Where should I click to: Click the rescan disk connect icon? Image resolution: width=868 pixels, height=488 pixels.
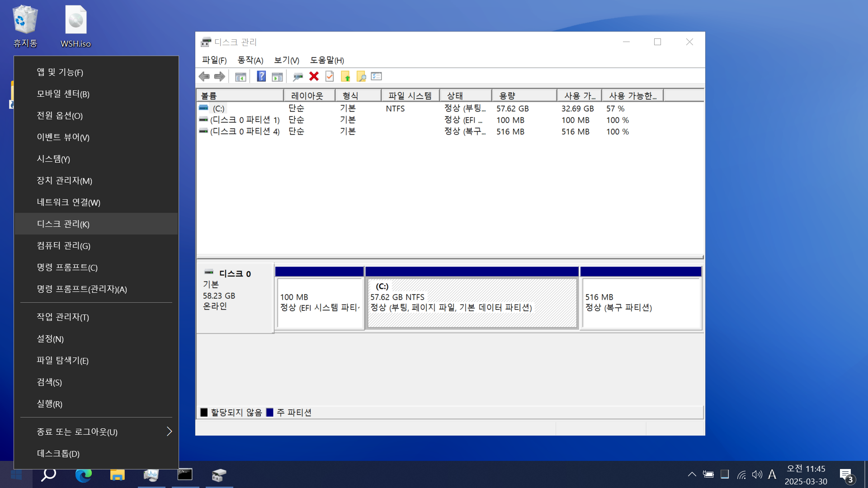click(297, 76)
